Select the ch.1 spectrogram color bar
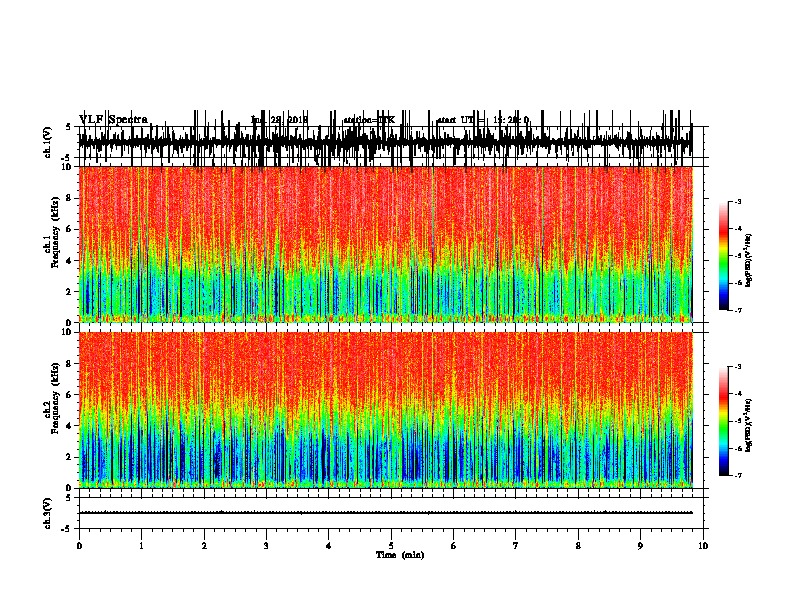Image resolution: width=792 pixels, height=612 pixels. (724, 256)
